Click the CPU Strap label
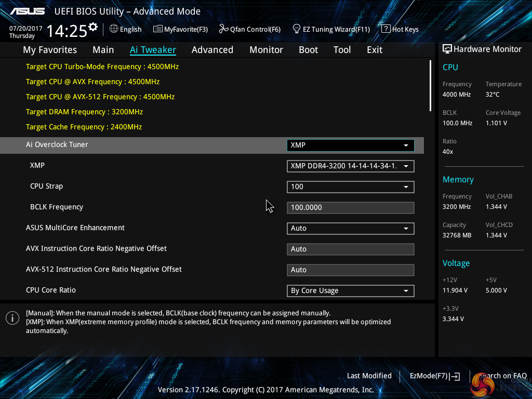 (46, 187)
